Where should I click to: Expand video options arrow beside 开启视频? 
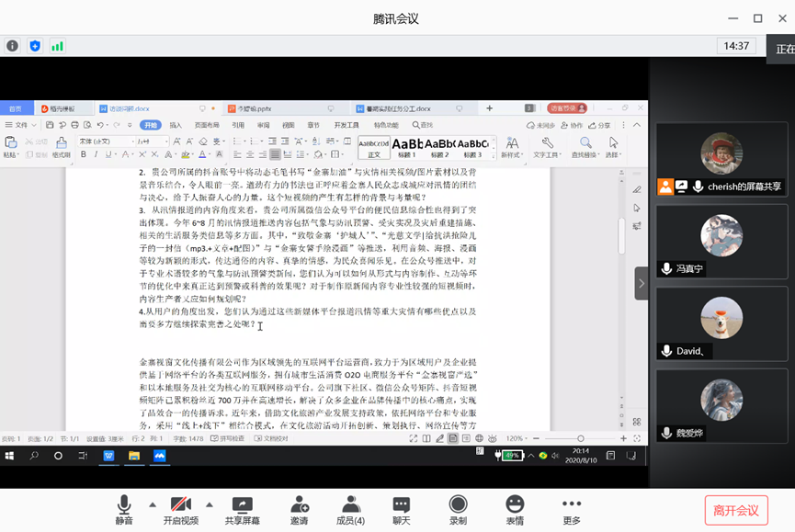(209, 504)
